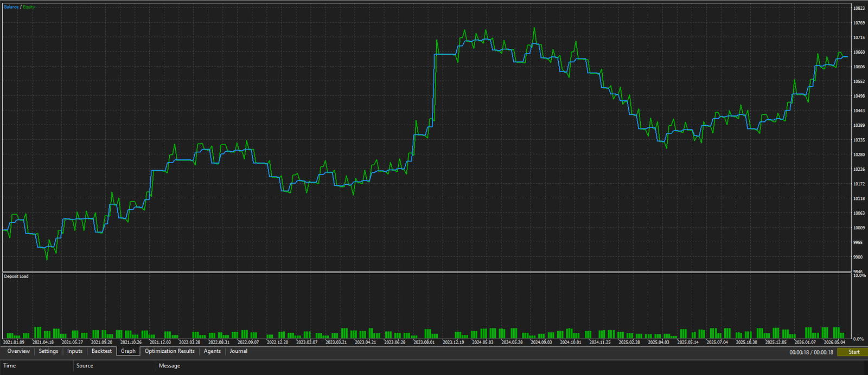Image resolution: width=868 pixels, height=375 pixels.
Task: Click the 10.0% deposit load label
Action: point(859,275)
